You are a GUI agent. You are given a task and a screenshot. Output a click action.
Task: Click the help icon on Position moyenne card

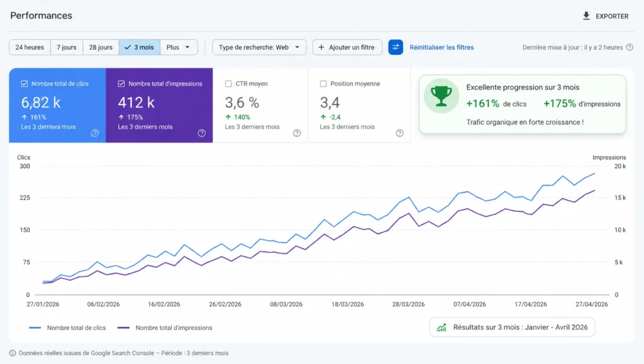point(399,133)
